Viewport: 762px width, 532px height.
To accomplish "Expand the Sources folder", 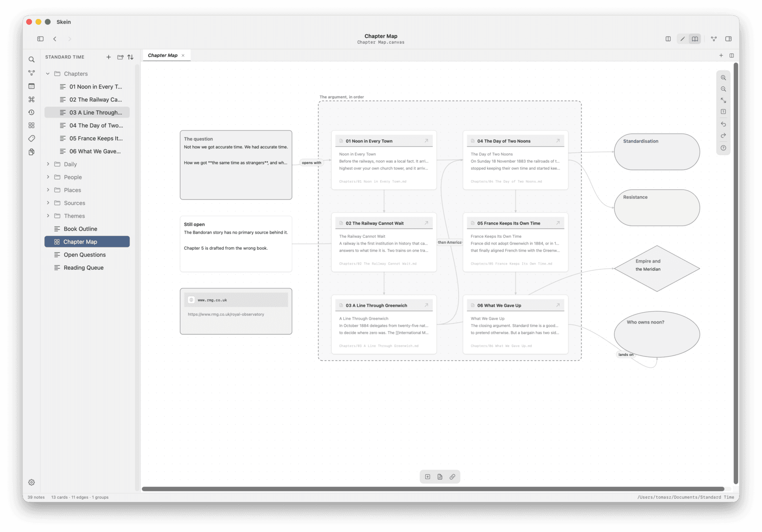I will tap(48, 203).
